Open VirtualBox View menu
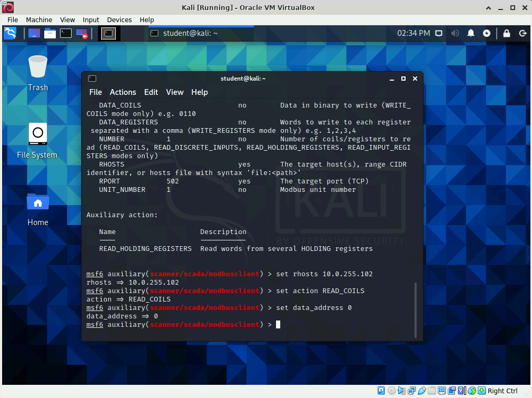The width and height of the screenshot is (532, 398). coord(67,20)
